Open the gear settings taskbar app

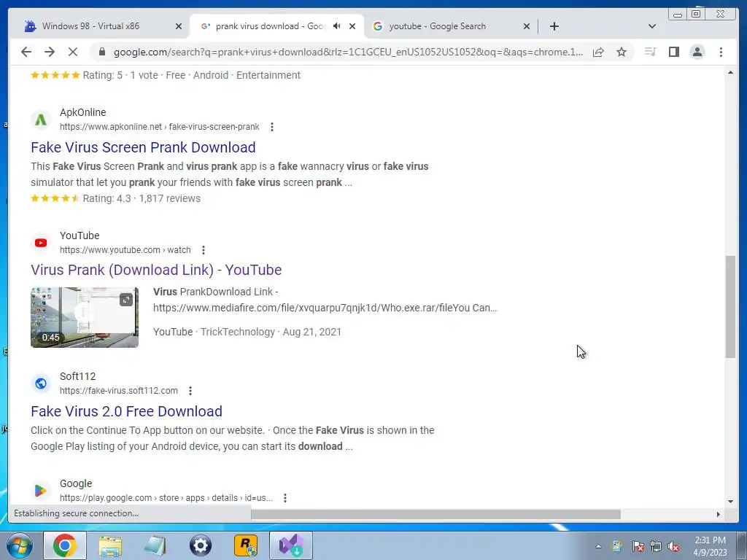tap(201, 545)
